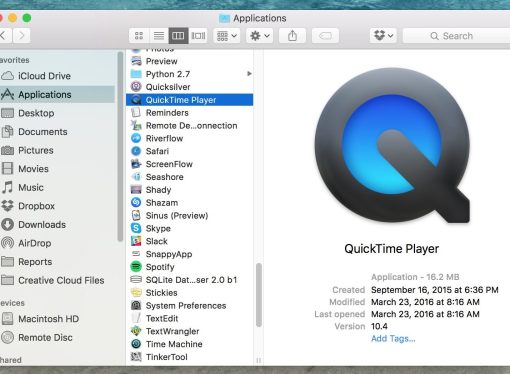Select Remote De...onnection in the list

pos(189,126)
